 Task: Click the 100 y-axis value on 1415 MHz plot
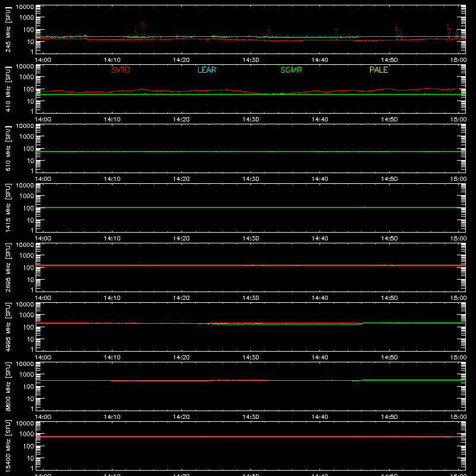[x=29, y=208]
